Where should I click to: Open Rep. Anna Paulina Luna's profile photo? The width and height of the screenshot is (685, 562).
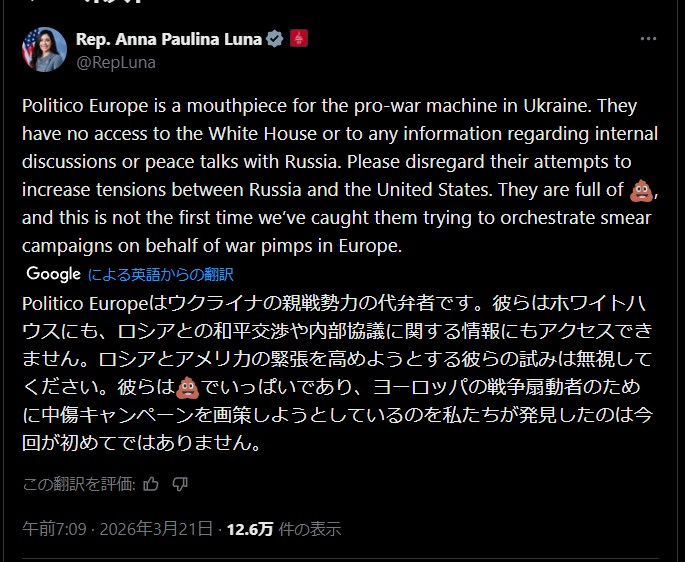[x=45, y=50]
